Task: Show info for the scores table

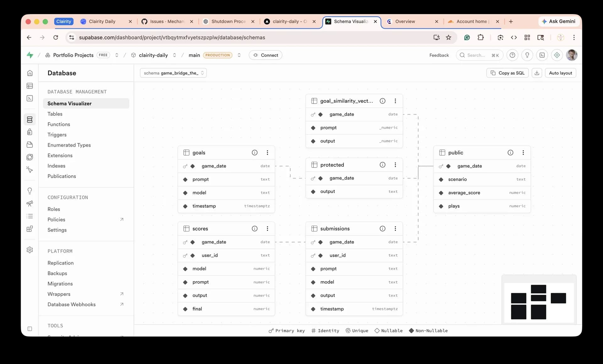Action: (255, 228)
